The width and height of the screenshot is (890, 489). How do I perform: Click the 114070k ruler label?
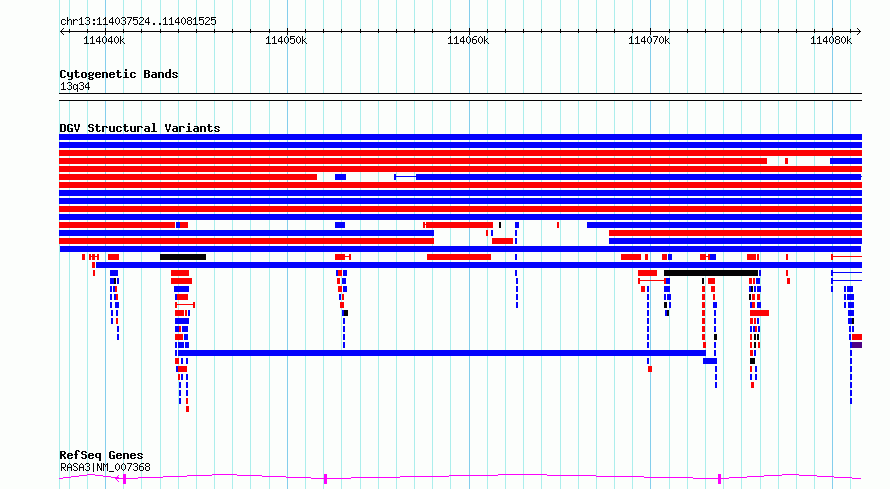[x=649, y=41]
